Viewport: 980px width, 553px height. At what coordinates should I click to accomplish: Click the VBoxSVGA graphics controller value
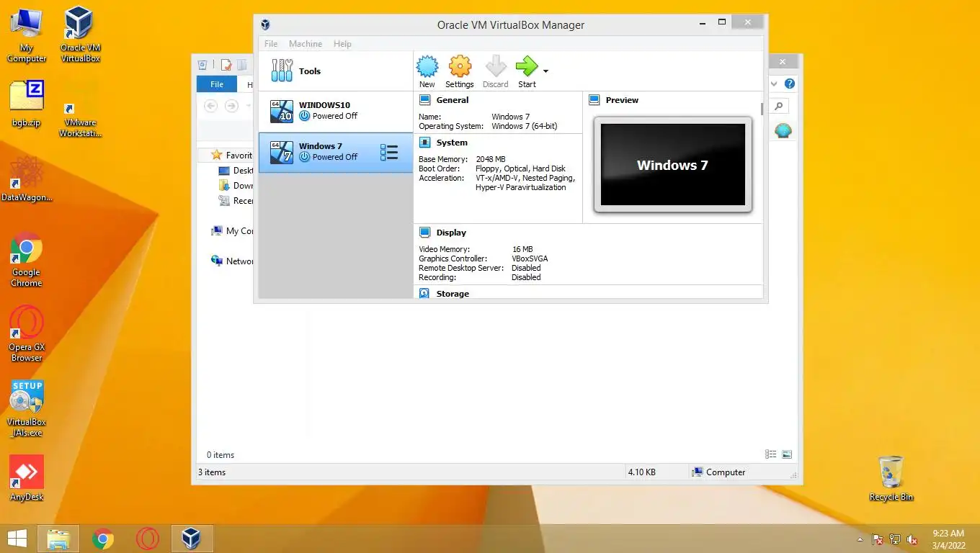pos(530,258)
